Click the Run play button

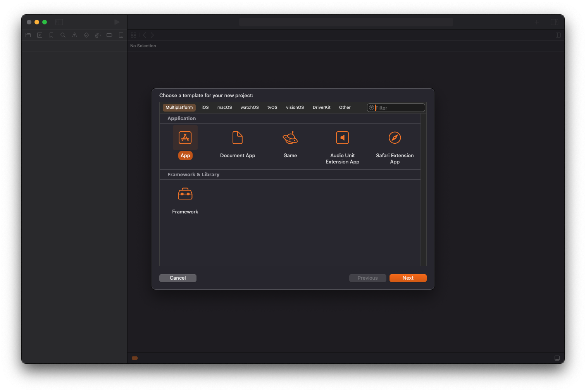tap(117, 22)
